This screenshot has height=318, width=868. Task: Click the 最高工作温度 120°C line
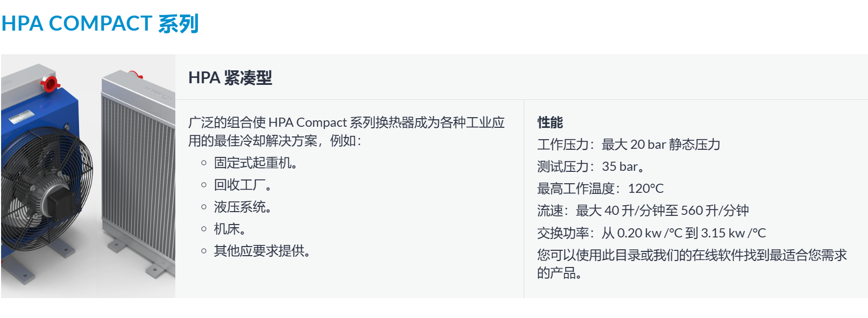(x=600, y=189)
